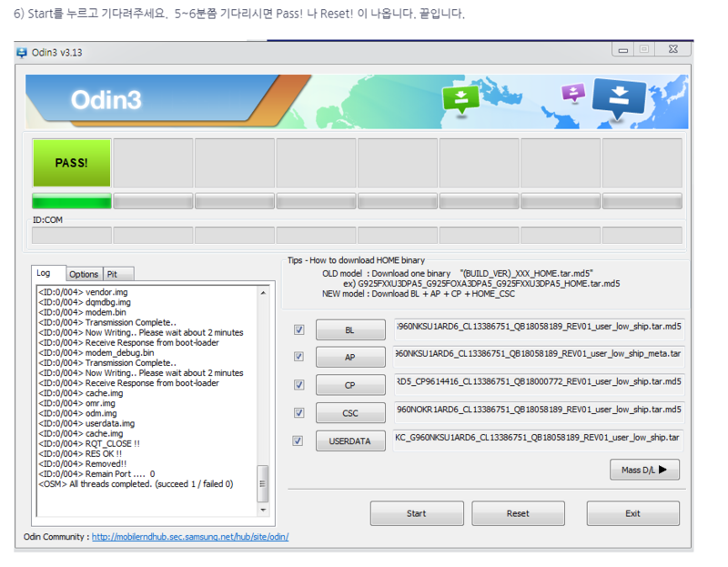This screenshot has height=567, width=728.
Task: Uncheck the CSC file checkbox
Action: point(299,413)
